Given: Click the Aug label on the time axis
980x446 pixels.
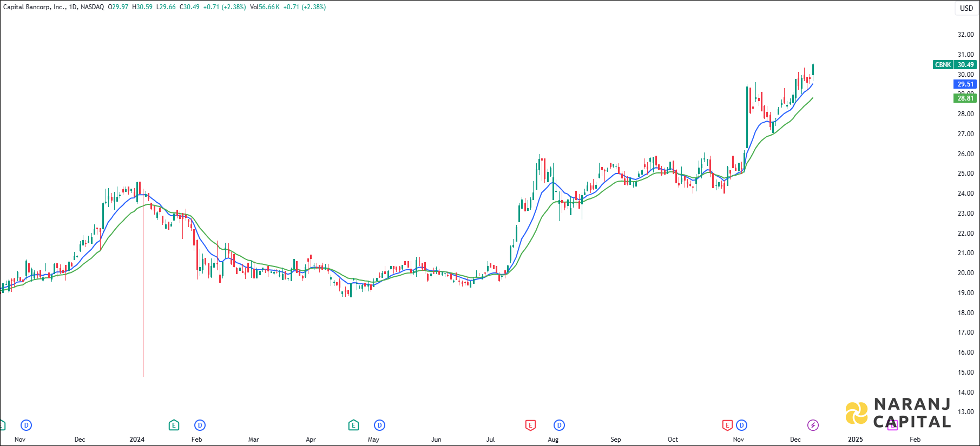Looking at the screenshot, I should (553, 440).
